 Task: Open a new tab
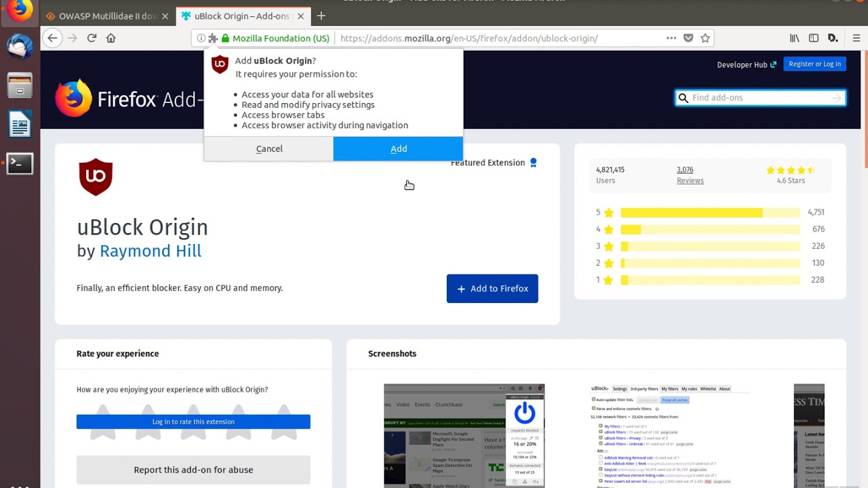(321, 16)
